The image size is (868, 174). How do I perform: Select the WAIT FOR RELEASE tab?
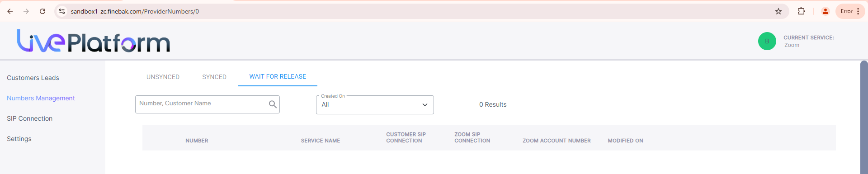point(278,76)
